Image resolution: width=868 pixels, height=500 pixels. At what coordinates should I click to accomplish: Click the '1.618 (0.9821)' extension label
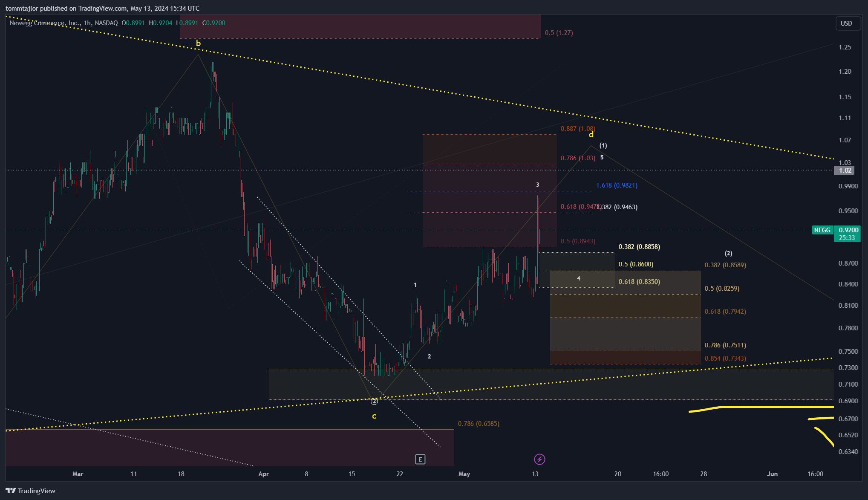pyautogui.click(x=617, y=185)
